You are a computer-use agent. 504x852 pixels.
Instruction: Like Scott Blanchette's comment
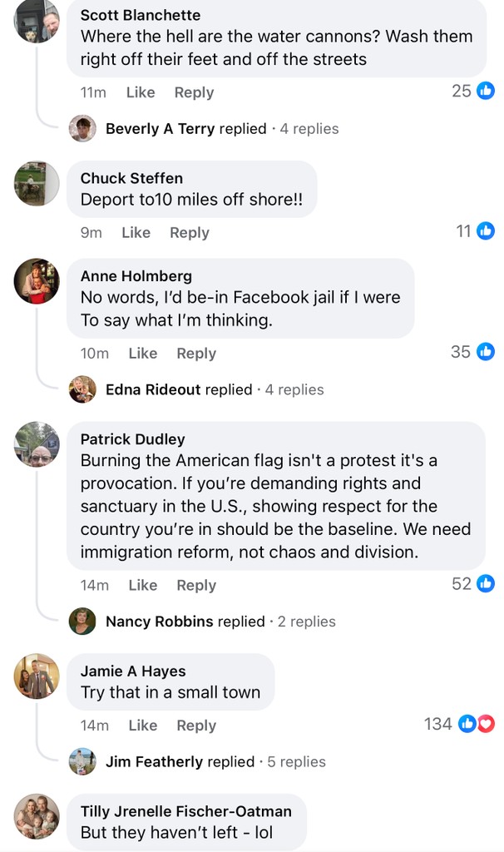coord(141,92)
